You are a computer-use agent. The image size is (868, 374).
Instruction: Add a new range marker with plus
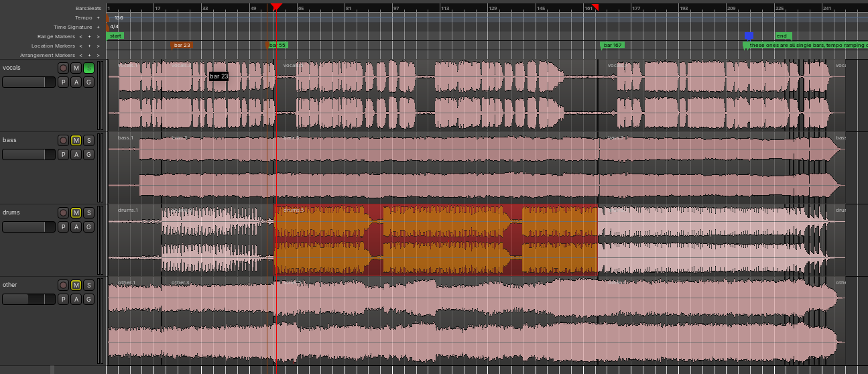(x=89, y=36)
